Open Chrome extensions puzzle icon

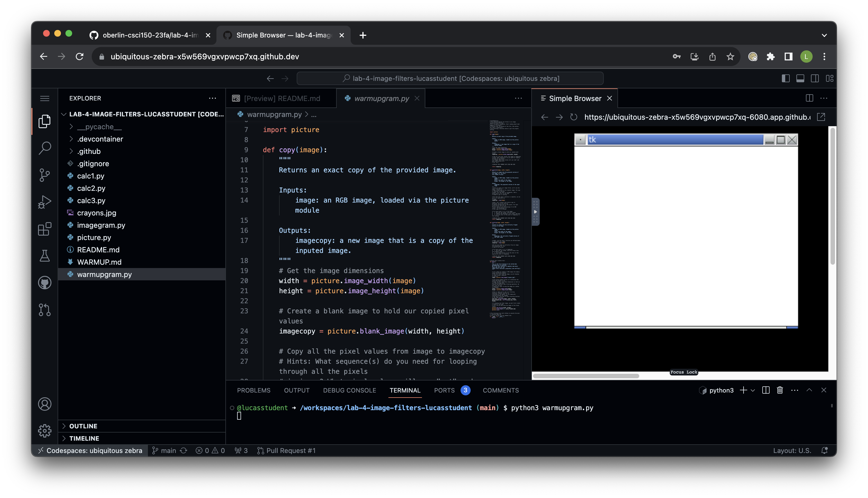coord(770,57)
